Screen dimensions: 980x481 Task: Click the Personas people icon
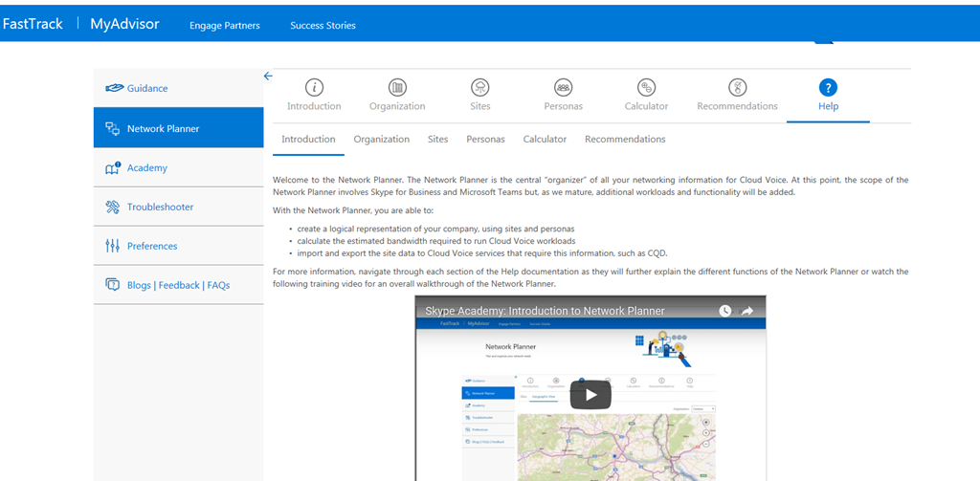tap(564, 87)
